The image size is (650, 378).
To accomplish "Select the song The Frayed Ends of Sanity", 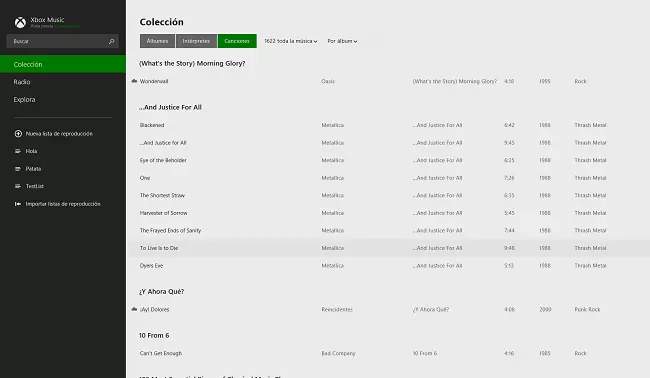I will [x=170, y=230].
